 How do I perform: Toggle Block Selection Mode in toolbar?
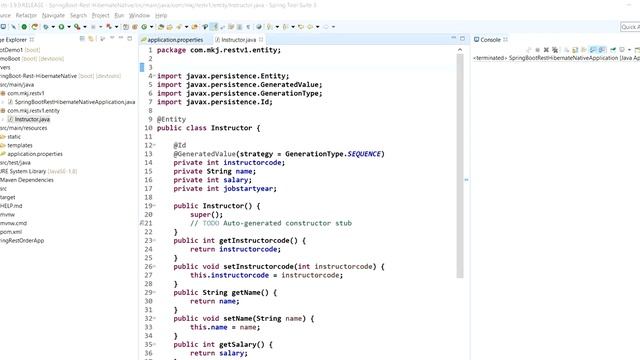[x=239, y=27]
